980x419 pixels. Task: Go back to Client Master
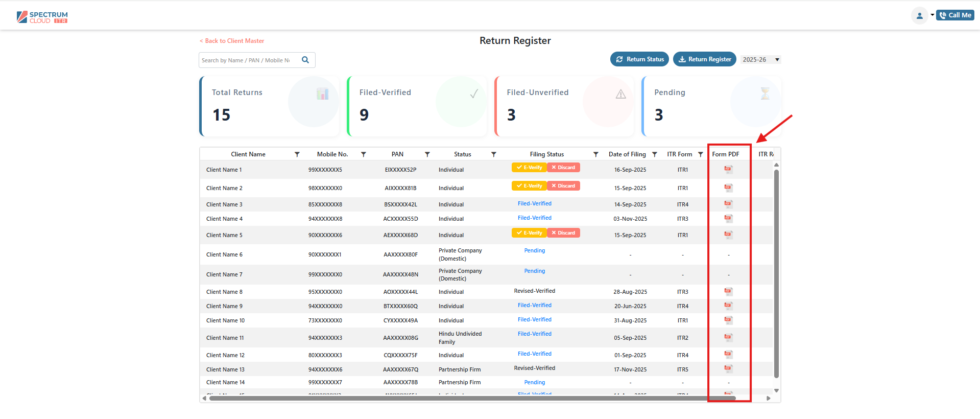tap(232, 41)
